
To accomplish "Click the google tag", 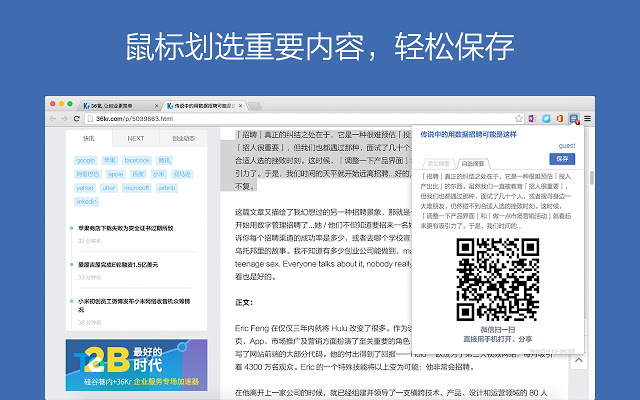I will pos(86,160).
